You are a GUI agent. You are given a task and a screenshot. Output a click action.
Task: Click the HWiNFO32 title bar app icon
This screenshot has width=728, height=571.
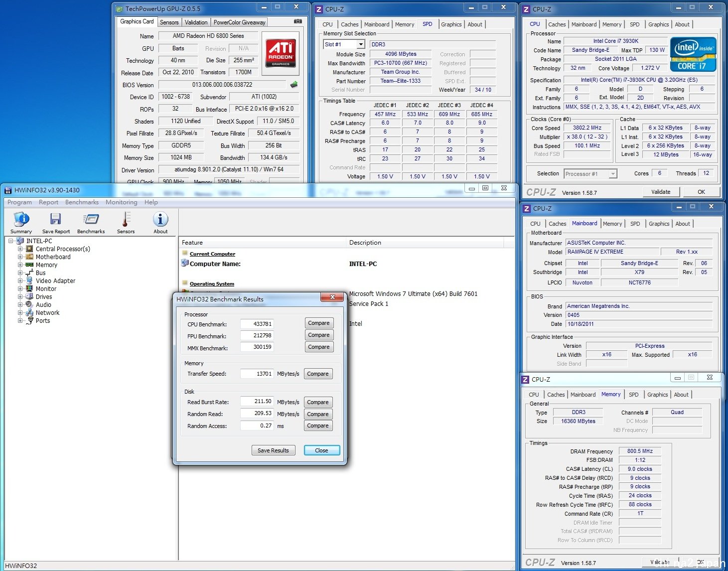(8, 190)
